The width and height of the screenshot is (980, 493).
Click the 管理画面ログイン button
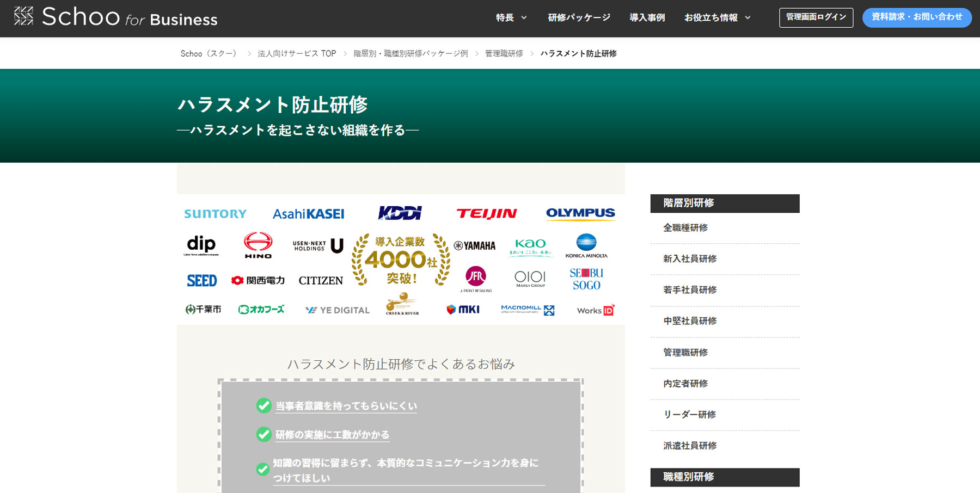816,17
